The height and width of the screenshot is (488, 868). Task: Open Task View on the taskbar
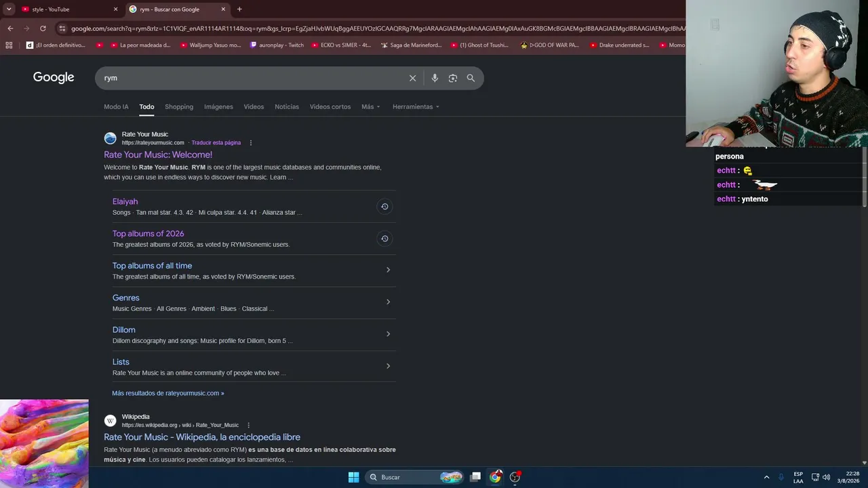coord(475,477)
